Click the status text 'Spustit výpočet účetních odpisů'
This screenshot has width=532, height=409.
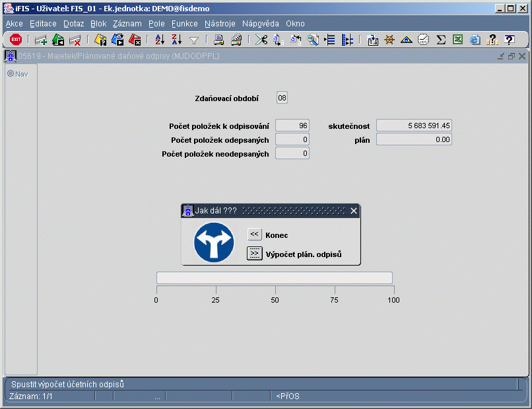67,384
